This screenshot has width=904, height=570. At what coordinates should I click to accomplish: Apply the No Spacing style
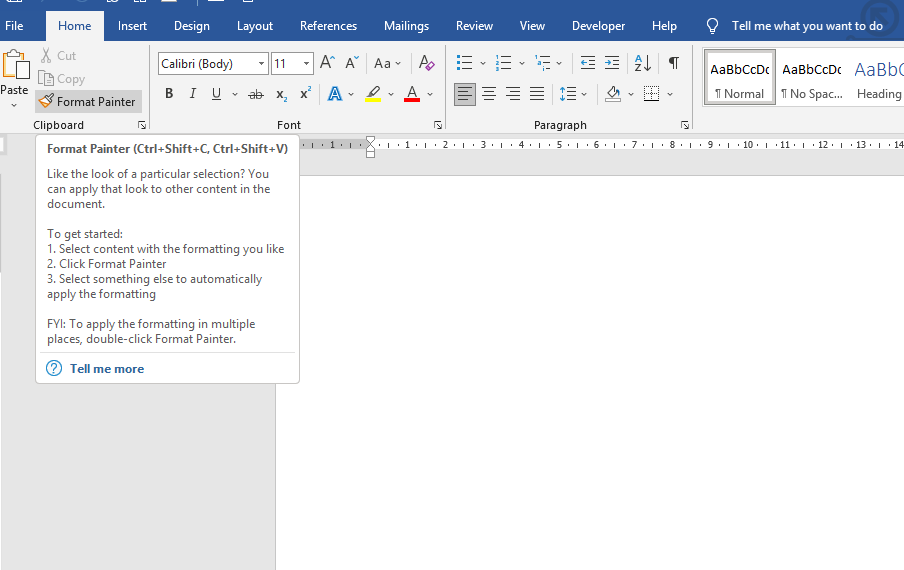812,78
